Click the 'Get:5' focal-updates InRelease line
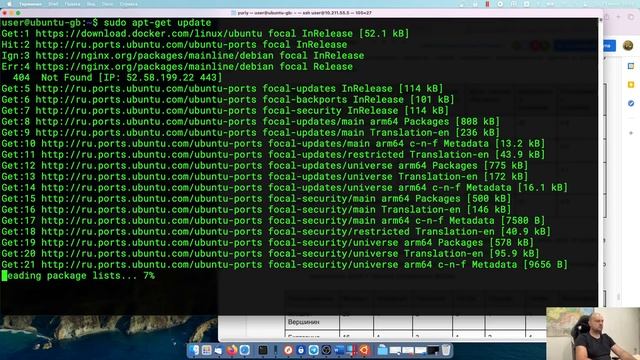 (x=222, y=89)
